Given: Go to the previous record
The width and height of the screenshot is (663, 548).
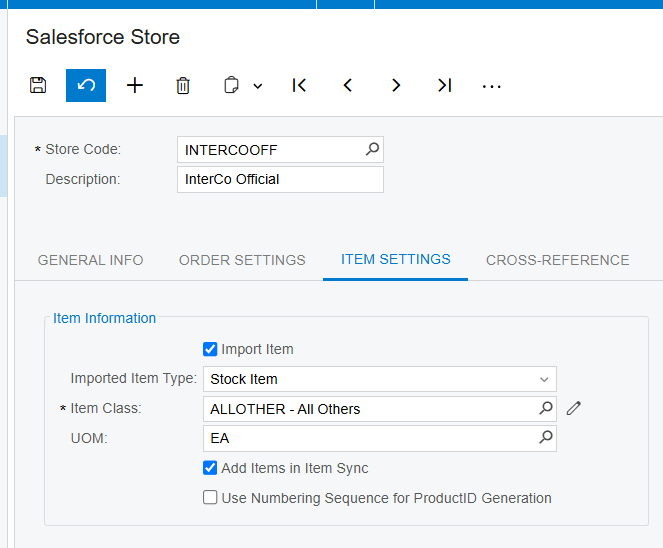Looking at the screenshot, I should (x=348, y=85).
